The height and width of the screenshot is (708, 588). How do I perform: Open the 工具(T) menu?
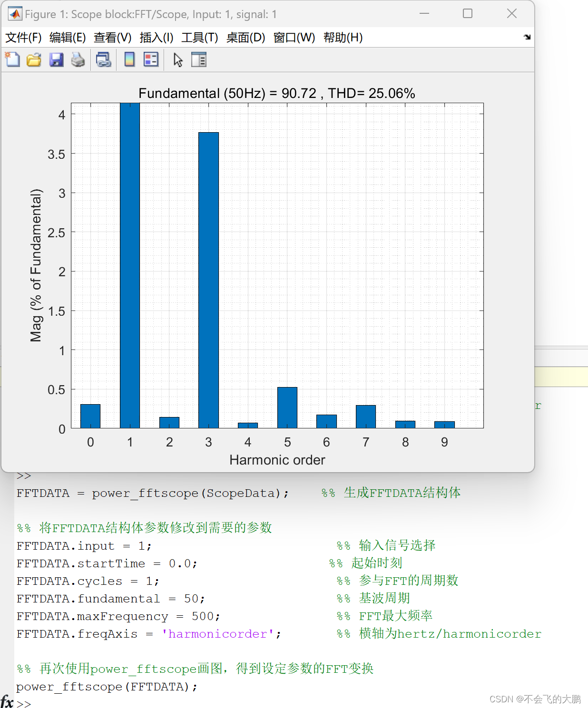[x=199, y=37]
